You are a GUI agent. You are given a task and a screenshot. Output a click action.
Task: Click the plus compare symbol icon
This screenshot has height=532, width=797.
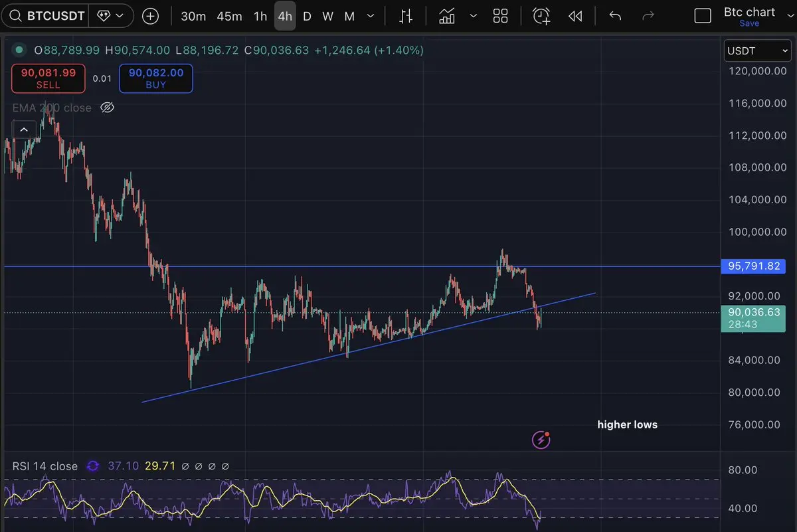pyautogui.click(x=151, y=16)
